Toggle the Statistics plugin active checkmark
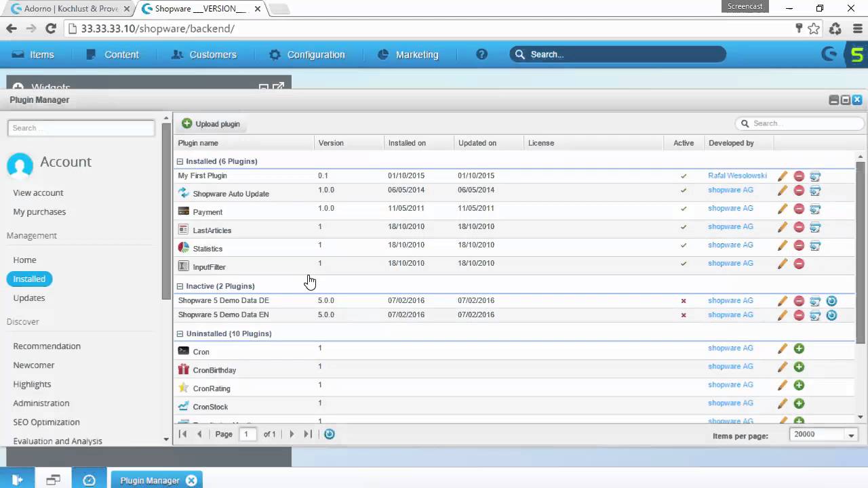This screenshot has height=488, width=868. [x=684, y=245]
